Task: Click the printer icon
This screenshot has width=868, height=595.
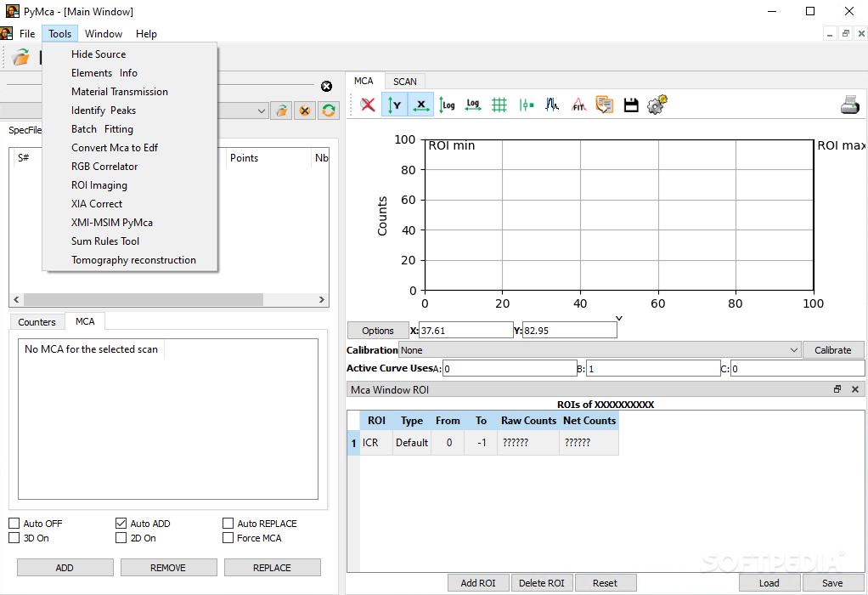Action: (850, 105)
